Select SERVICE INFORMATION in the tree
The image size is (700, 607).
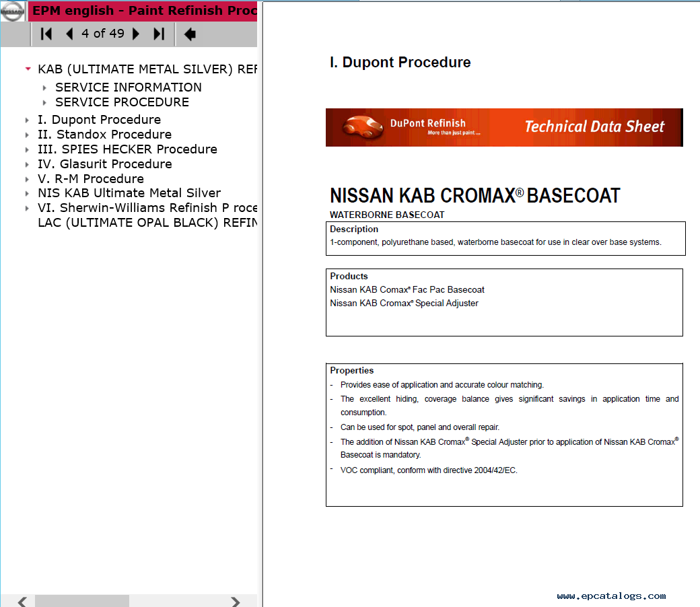pos(129,87)
